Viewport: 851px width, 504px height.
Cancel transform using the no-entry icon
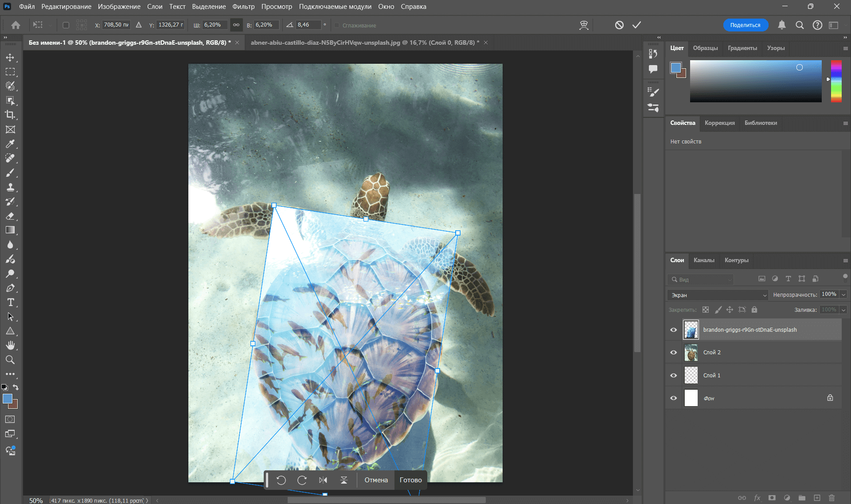tap(619, 25)
